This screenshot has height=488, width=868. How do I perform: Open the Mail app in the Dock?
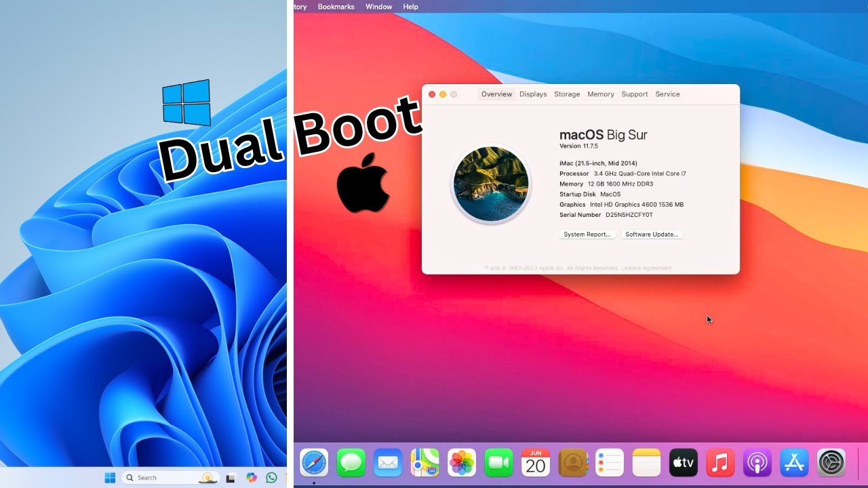388,463
